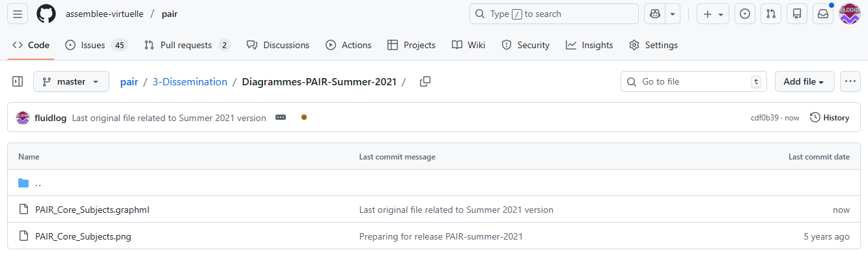Open the pull requests header icon

pyautogui.click(x=771, y=14)
